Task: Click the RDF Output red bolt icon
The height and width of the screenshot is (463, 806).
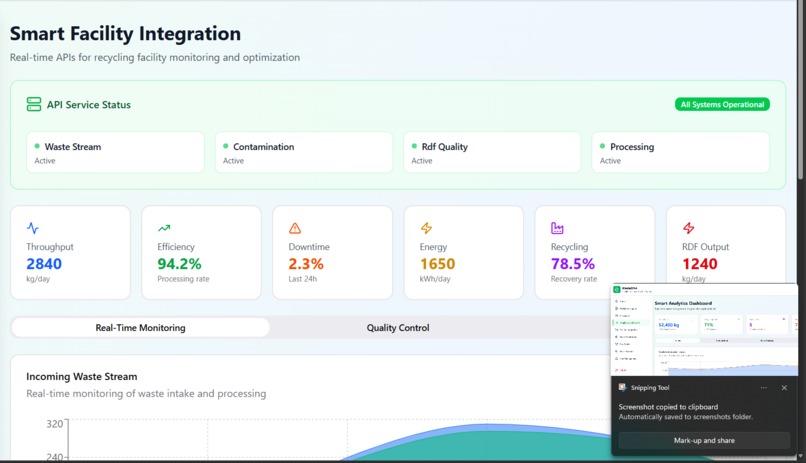Action: click(688, 228)
